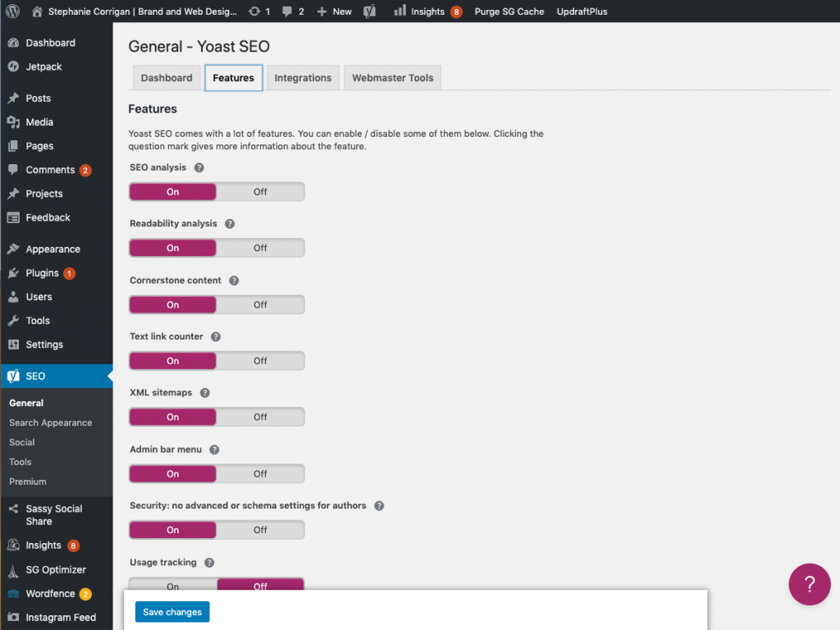The width and height of the screenshot is (840, 630).
Task: Click the Save changes button
Action: [171, 611]
